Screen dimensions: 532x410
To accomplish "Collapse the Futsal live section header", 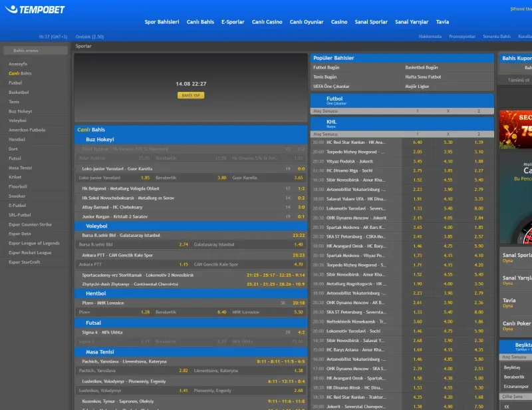I will click(x=191, y=323).
